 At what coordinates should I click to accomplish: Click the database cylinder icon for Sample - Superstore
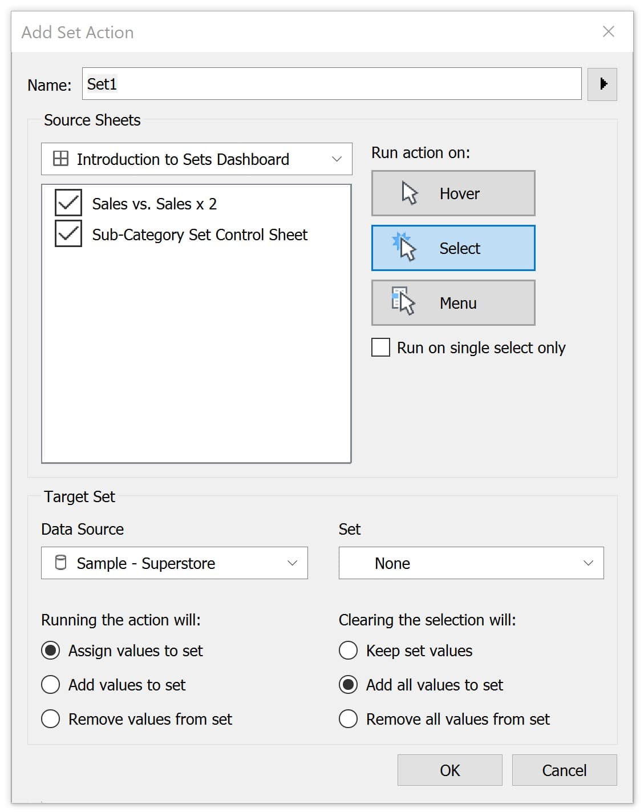pos(60,563)
